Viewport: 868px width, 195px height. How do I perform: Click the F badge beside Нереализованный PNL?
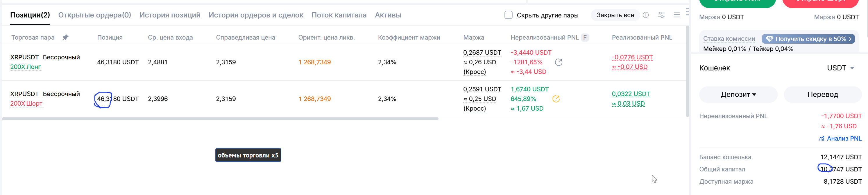click(x=585, y=38)
